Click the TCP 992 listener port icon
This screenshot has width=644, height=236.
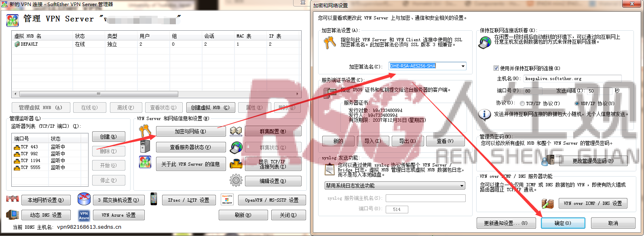point(17,154)
